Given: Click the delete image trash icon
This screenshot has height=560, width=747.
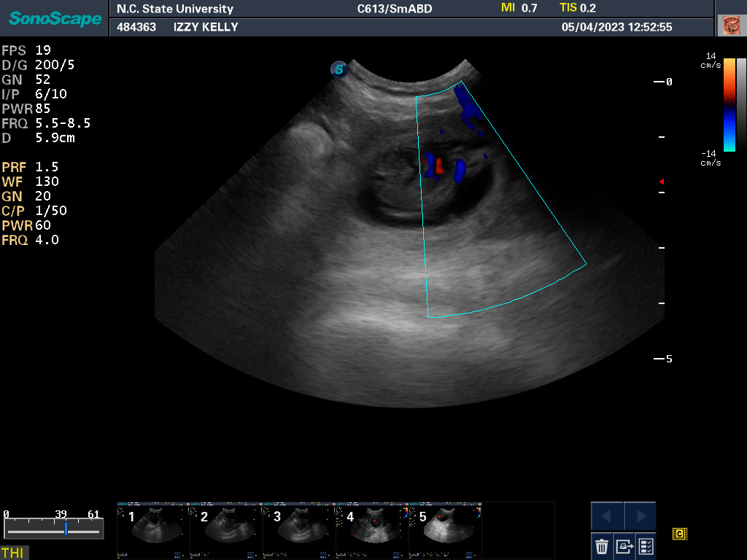Looking at the screenshot, I should tap(602, 545).
